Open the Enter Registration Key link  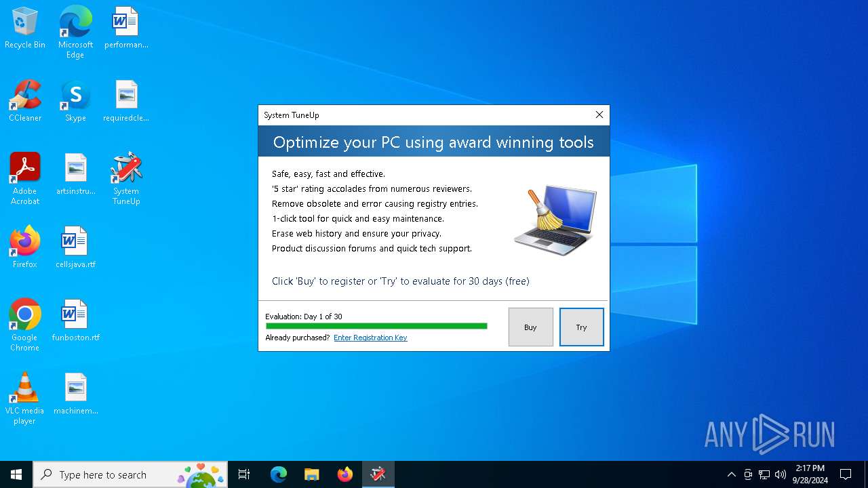(370, 338)
